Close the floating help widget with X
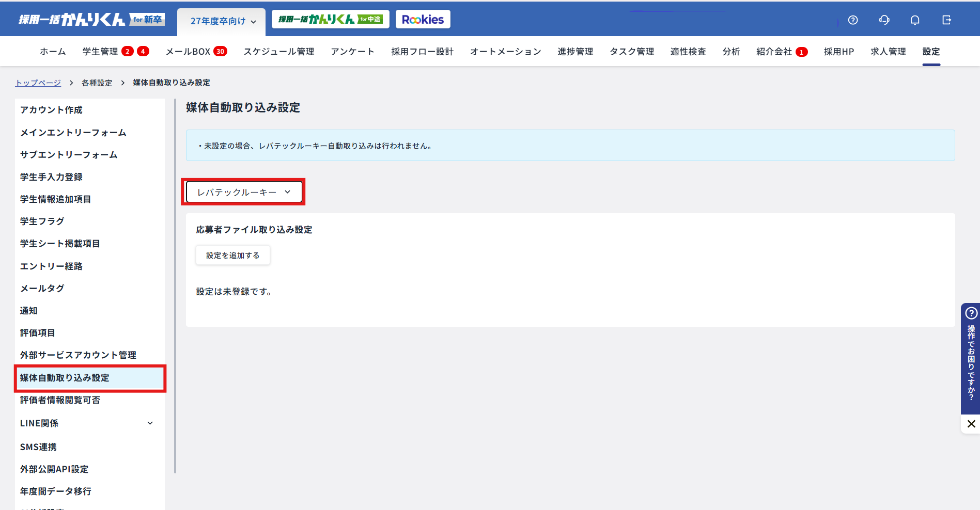Image resolution: width=980 pixels, height=510 pixels. 971,424
